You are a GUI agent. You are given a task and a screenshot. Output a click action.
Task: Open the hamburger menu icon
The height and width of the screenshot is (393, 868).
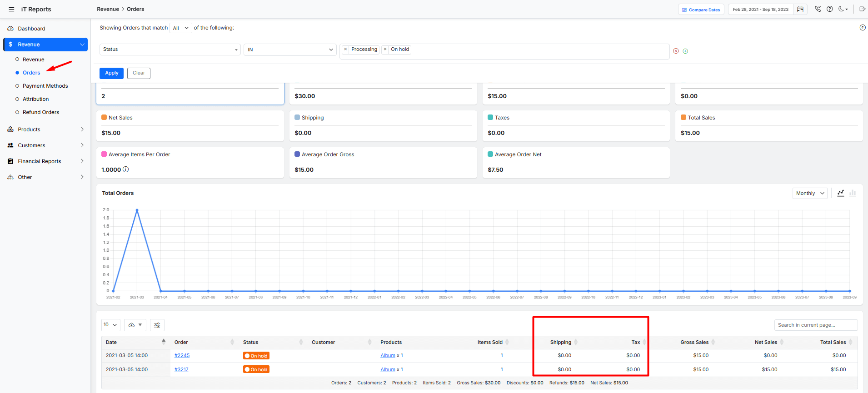[11, 9]
